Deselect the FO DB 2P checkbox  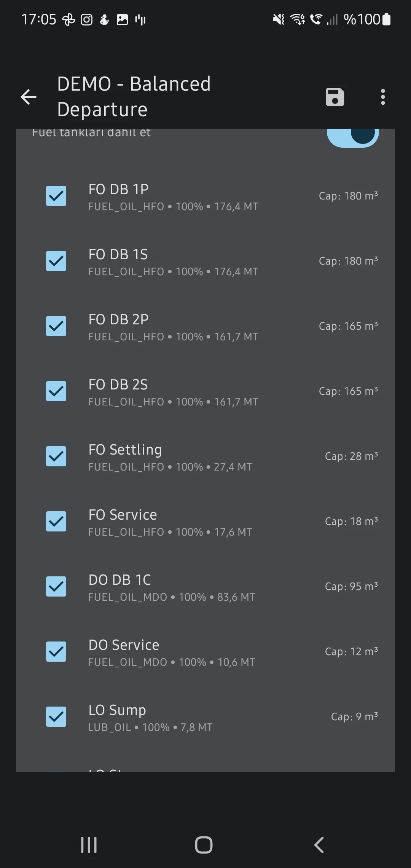pos(56,326)
